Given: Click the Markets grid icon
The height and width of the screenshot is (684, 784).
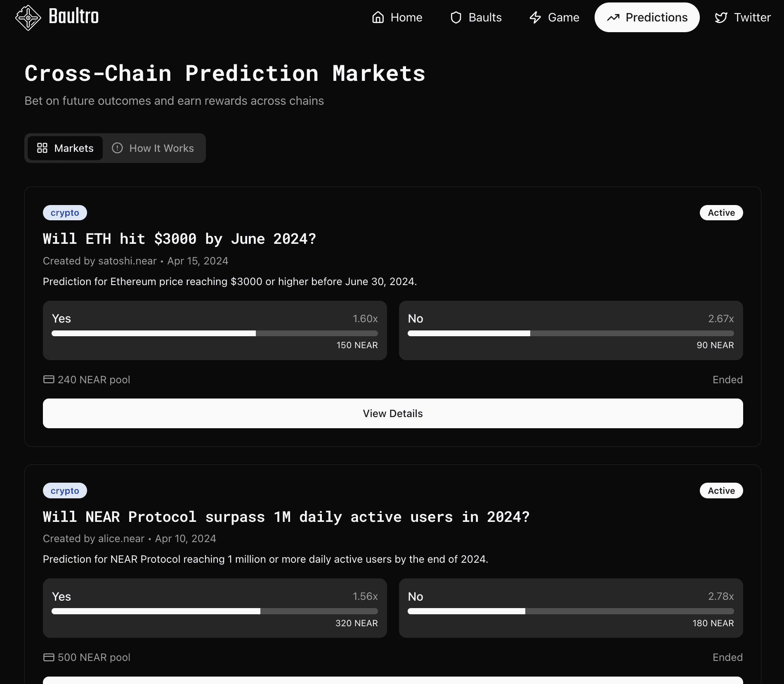Looking at the screenshot, I should [43, 148].
